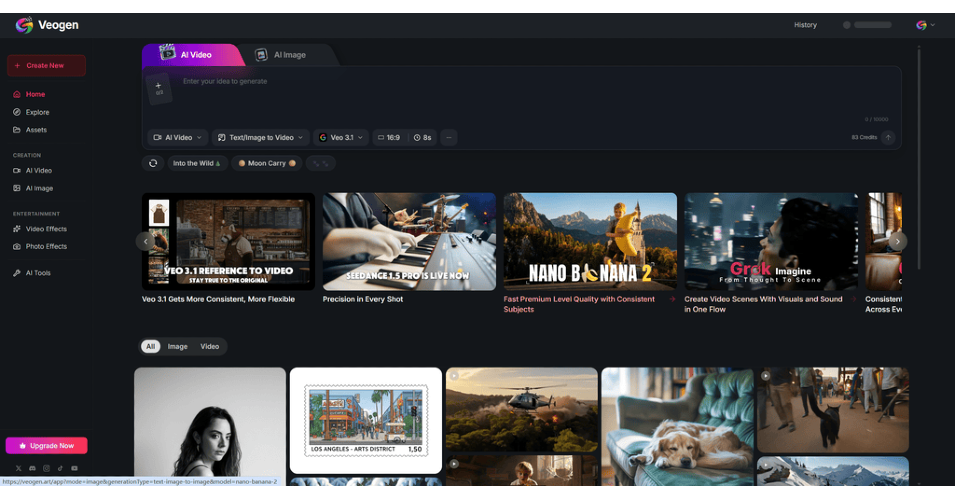Screen dimensions: 955x500
Task: Click the generate up-arrow button
Action: point(888,138)
